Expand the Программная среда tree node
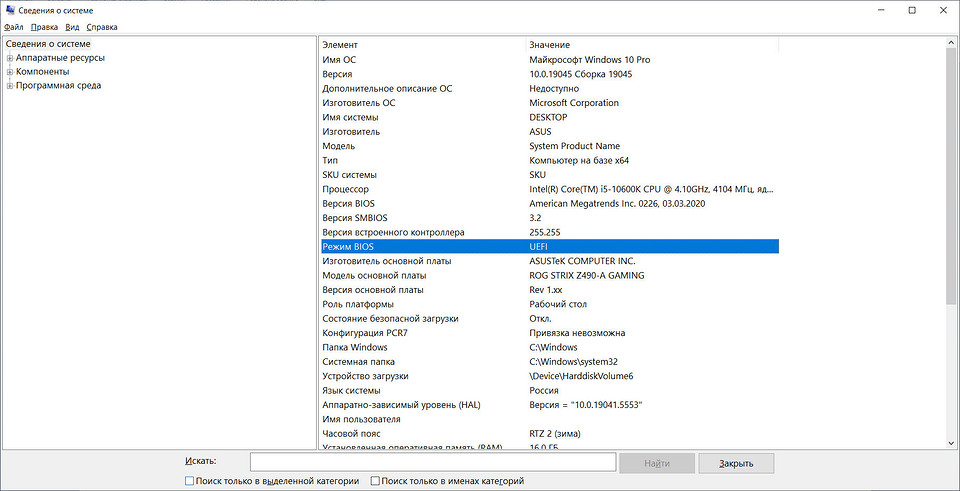The width and height of the screenshot is (960, 491). click(9, 86)
